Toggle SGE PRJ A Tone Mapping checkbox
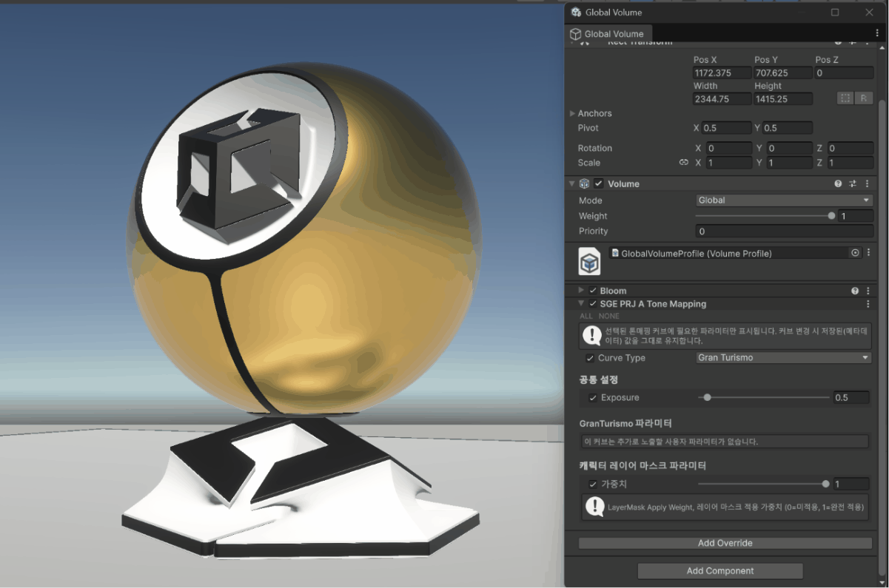The height and width of the screenshot is (588, 889). [593, 304]
